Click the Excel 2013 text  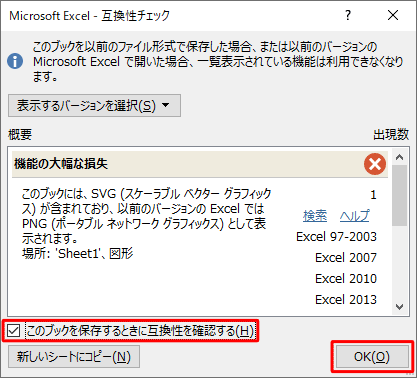pyautogui.click(x=346, y=300)
